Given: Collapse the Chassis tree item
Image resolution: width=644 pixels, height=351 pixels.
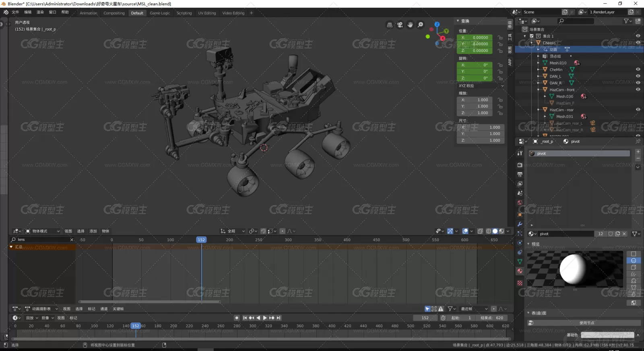Looking at the screenshot, I should point(532,43).
